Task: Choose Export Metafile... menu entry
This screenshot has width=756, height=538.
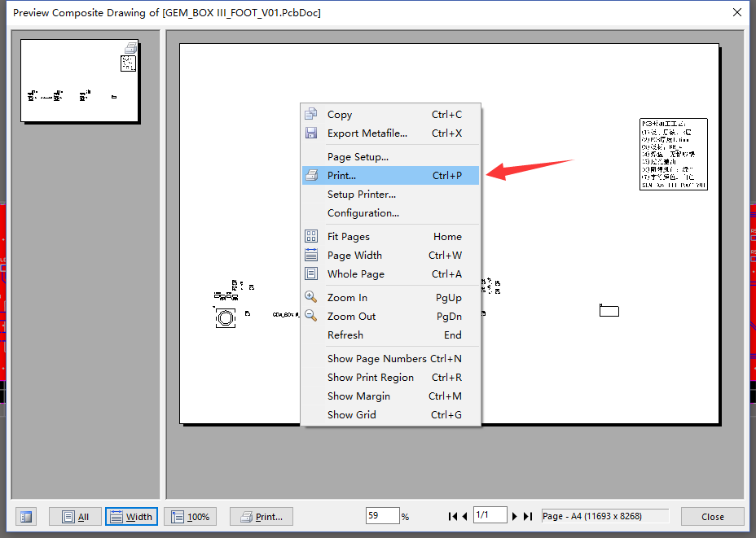Action: tap(390, 133)
